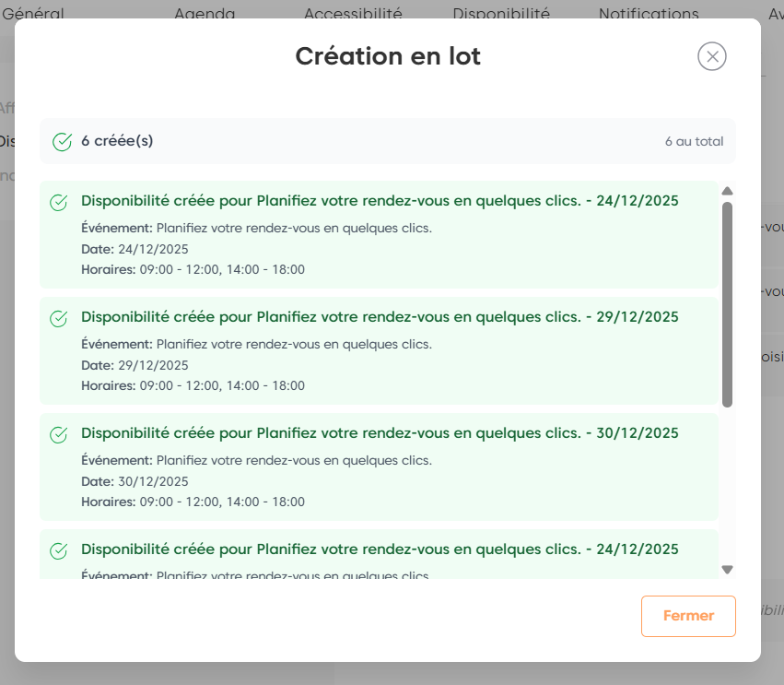The height and width of the screenshot is (685, 784).
Task: Click the check icon of the 30/12/2025 entry
Action: click(58, 434)
